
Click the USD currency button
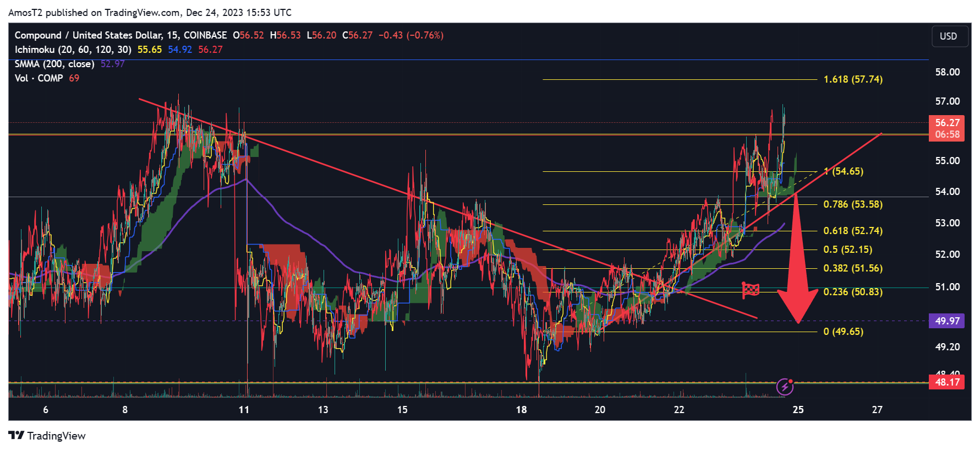pyautogui.click(x=949, y=36)
